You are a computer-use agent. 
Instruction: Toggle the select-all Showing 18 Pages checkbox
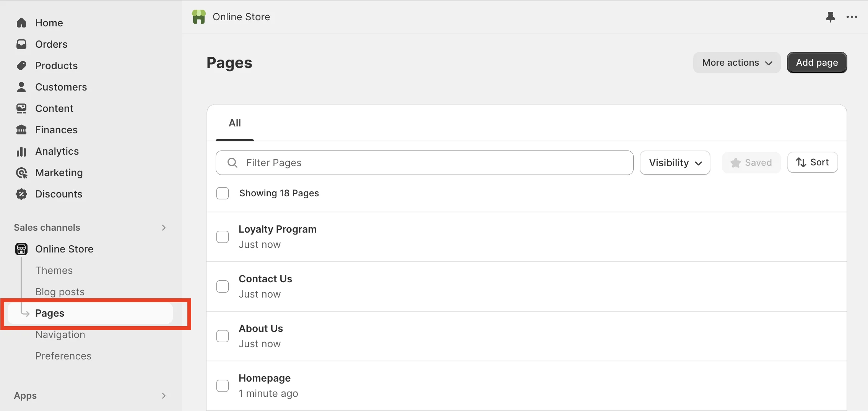click(x=223, y=193)
